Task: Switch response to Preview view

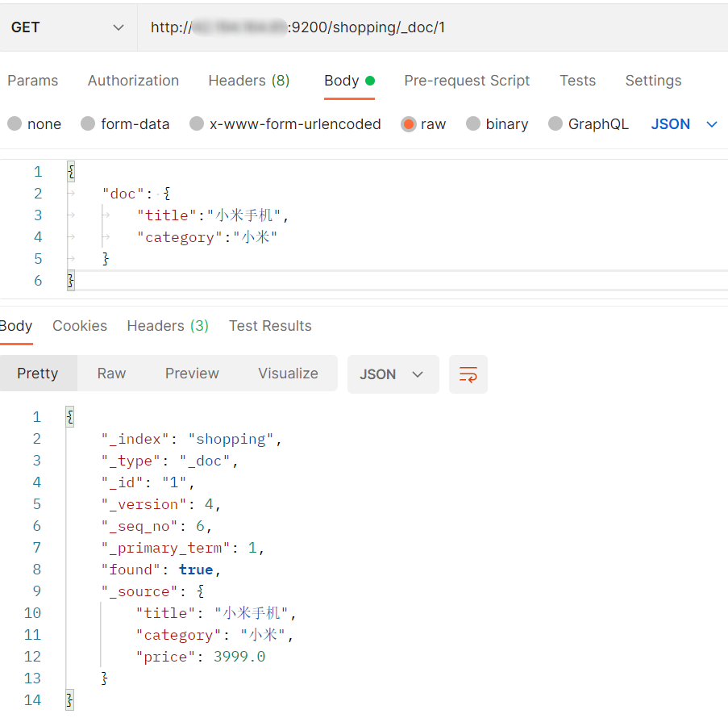Action: pyautogui.click(x=192, y=374)
